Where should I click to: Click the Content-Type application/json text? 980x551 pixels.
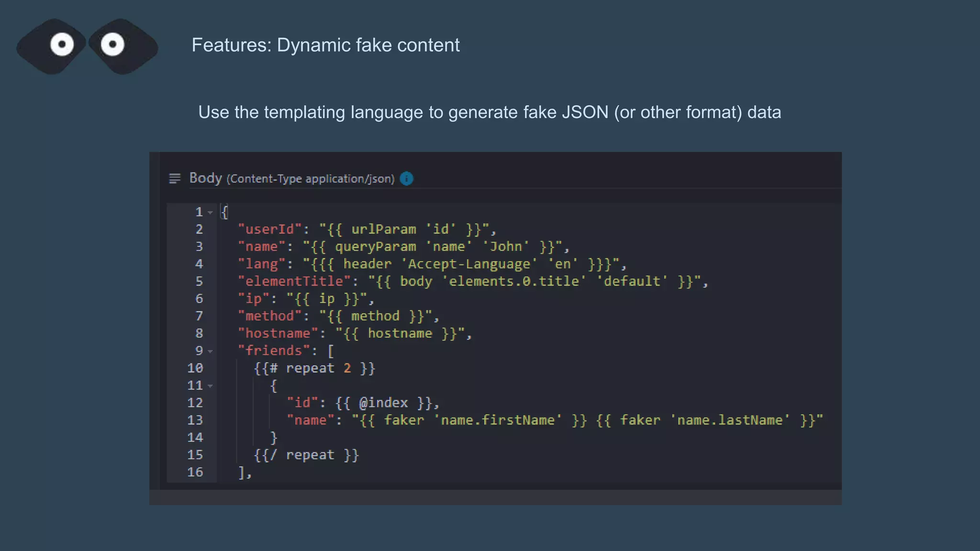click(311, 179)
